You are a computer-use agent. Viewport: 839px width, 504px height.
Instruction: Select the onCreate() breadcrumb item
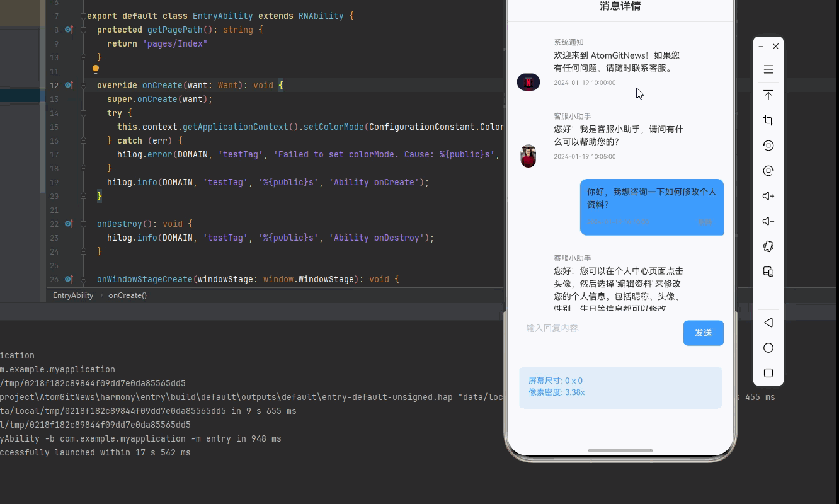(x=127, y=295)
